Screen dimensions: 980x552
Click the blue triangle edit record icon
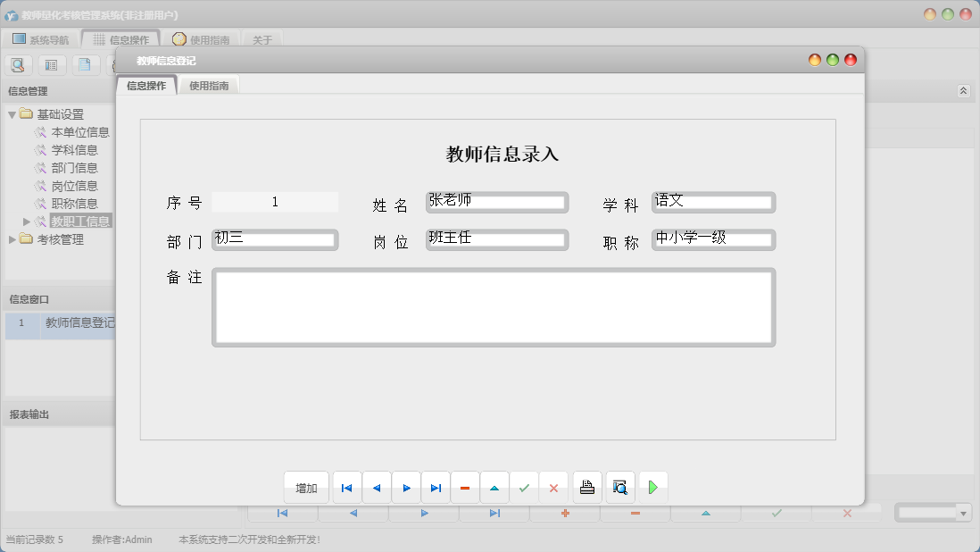coord(494,487)
